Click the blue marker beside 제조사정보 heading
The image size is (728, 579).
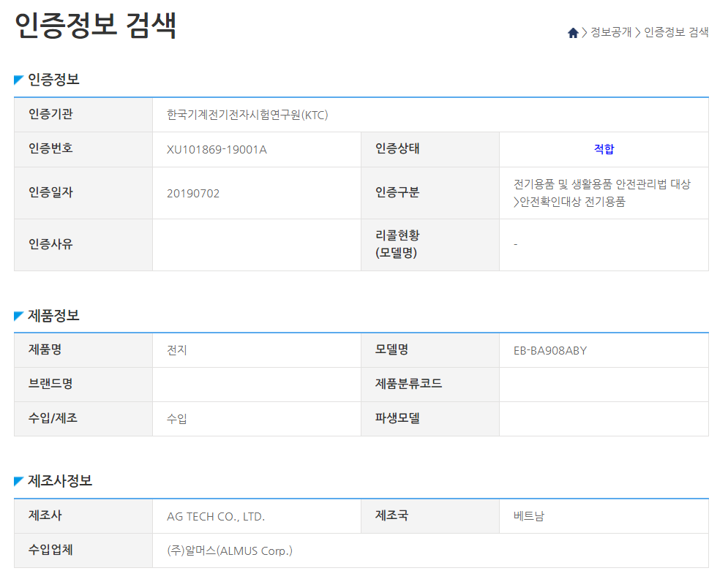(x=19, y=481)
